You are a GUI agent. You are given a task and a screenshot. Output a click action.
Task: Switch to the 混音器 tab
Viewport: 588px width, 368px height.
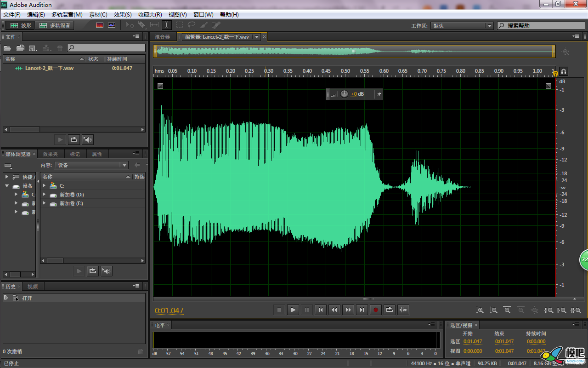162,37
